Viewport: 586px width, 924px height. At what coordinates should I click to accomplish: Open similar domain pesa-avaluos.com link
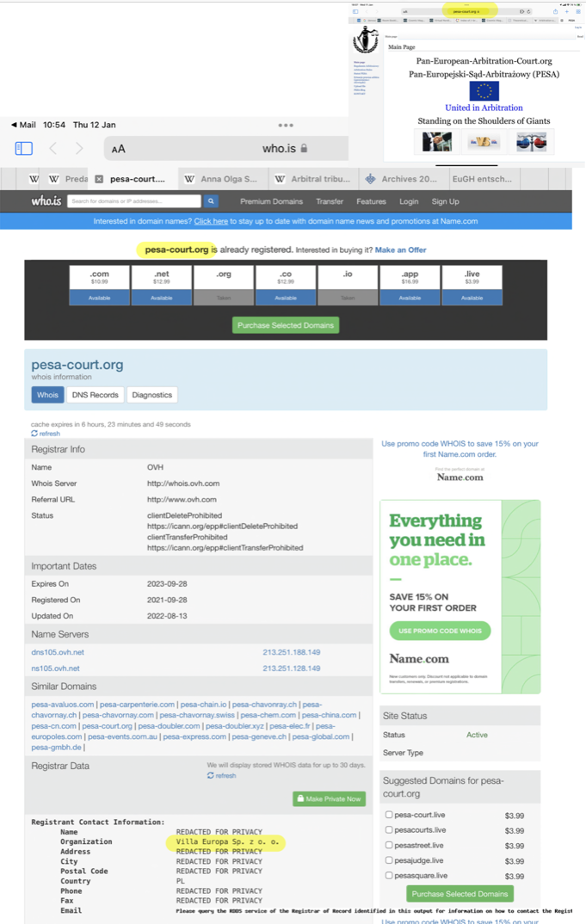(63, 705)
